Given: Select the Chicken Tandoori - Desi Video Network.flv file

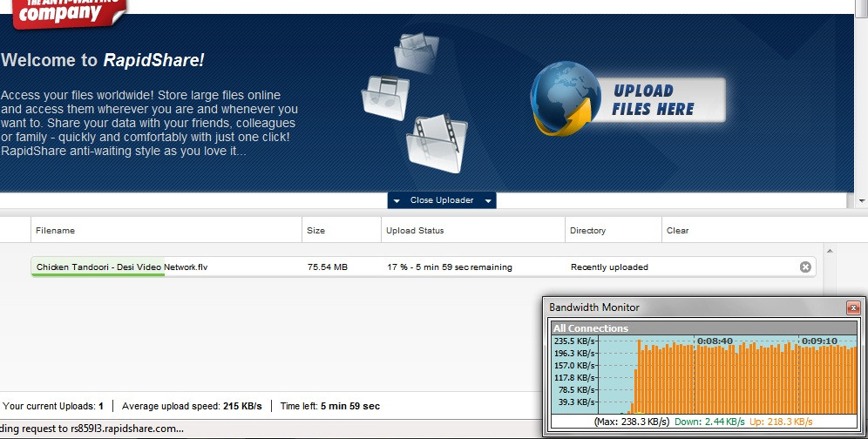Looking at the screenshot, I should click(x=122, y=267).
